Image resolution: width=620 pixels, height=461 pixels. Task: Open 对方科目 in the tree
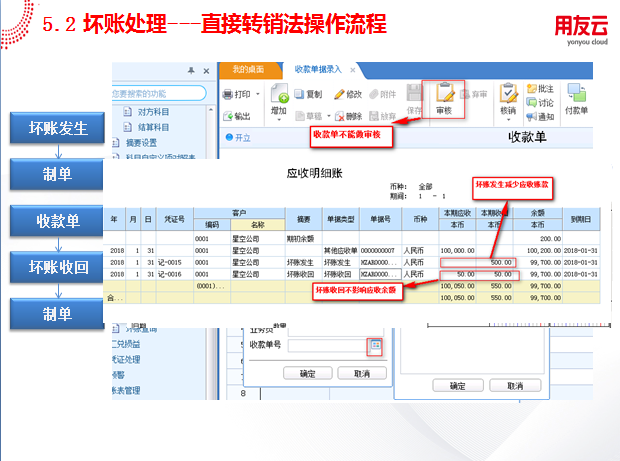(153, 112)
